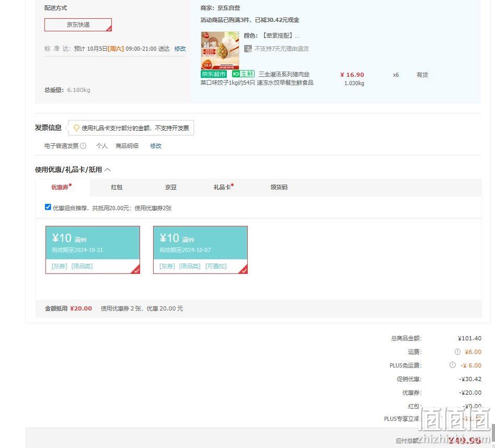Switch to the 礼品卡 tab

point(222,187)
